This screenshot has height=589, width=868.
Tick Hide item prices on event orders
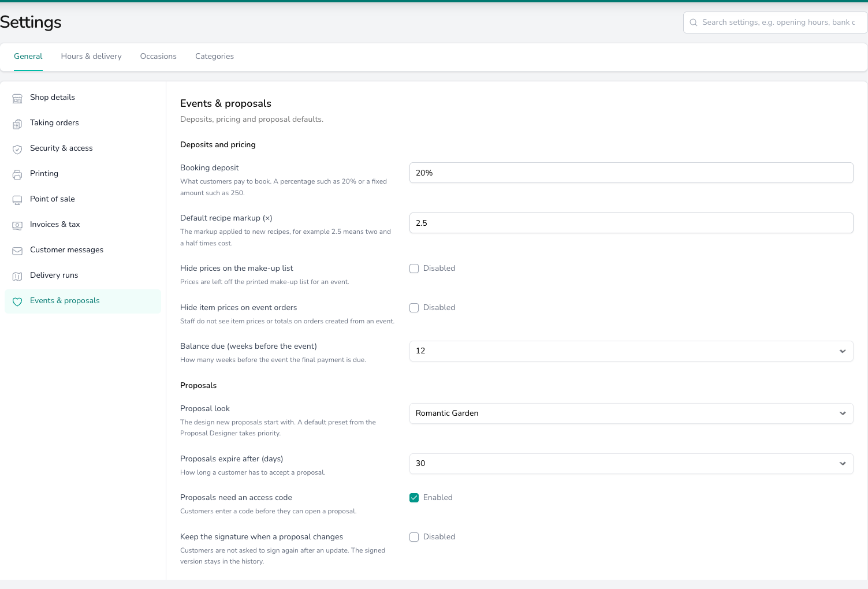[x=414, y=308]
